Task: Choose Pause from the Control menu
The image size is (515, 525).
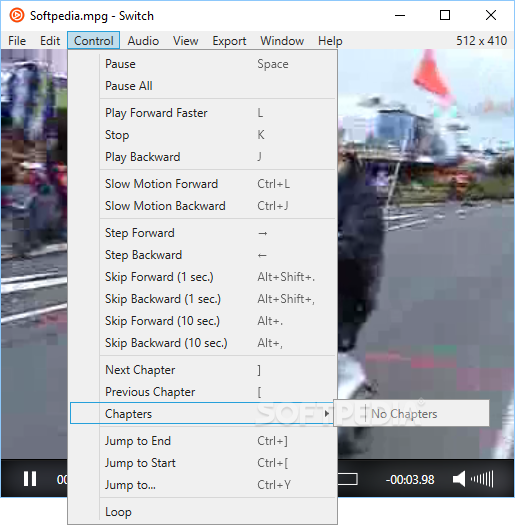Action: [203, 64]
